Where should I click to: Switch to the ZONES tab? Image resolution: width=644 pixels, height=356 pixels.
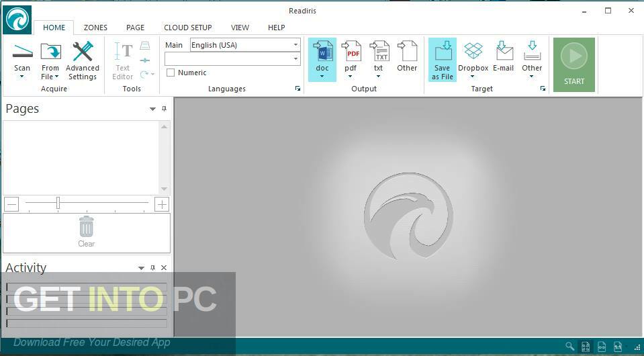[x=96, y=28]
